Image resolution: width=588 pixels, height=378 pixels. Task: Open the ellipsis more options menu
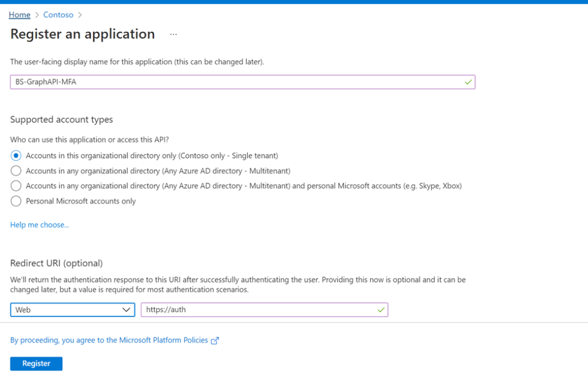tap(173, 34)
